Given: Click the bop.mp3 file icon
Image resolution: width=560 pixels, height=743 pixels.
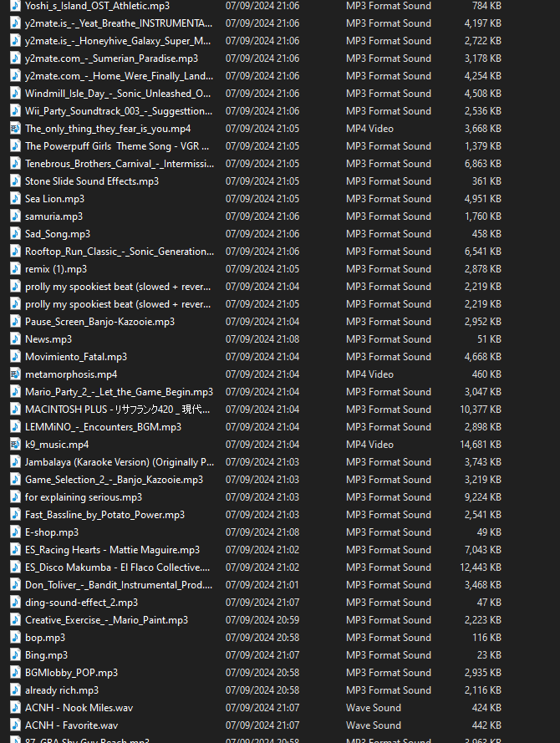Looking at the screenshot, I should pyautogui.click(x=15, y=637).
